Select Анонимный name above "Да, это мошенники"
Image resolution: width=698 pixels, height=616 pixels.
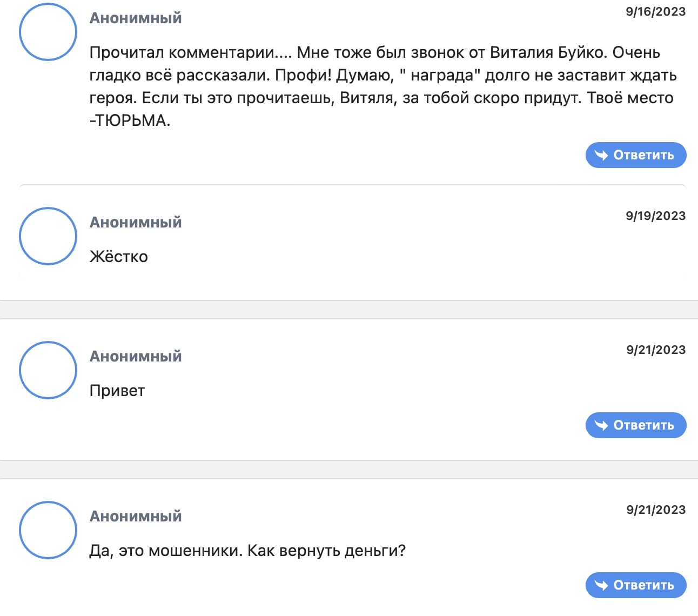point(136,517)
